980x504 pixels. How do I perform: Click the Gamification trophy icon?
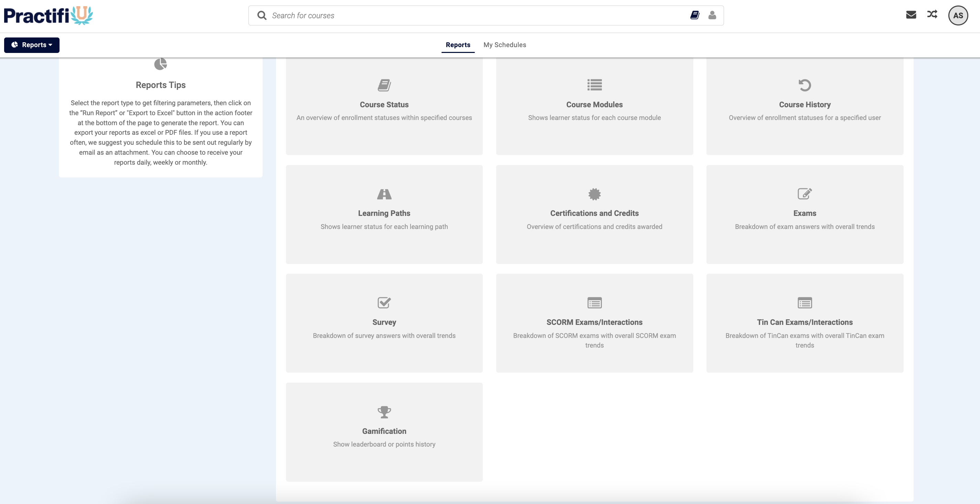click(384, 412)
